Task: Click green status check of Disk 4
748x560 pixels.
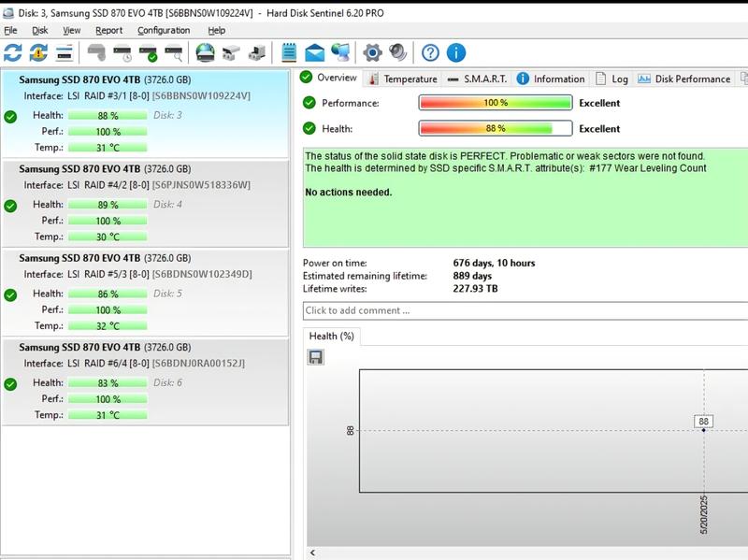Action: point(10,206)
